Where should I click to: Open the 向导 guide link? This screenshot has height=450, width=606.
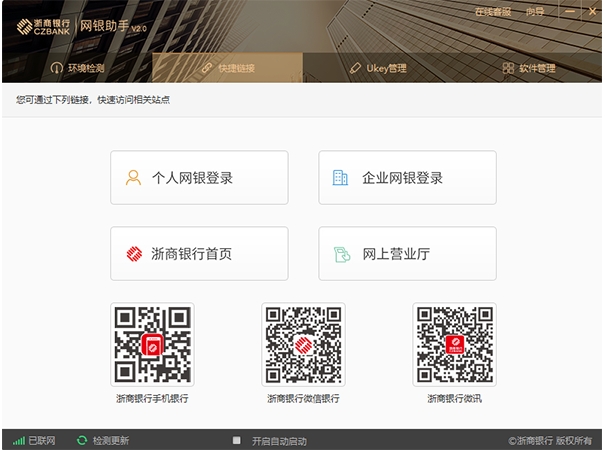tap(535, 12)
